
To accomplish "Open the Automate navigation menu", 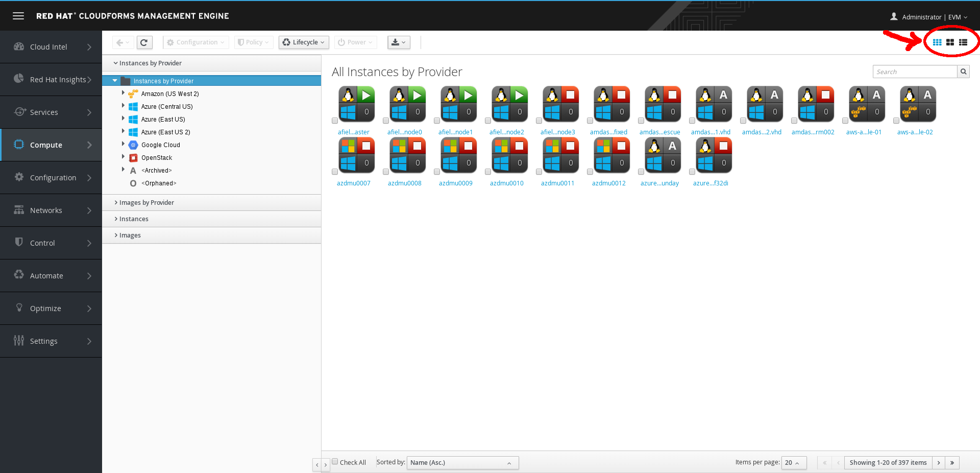I will (51, 276).
